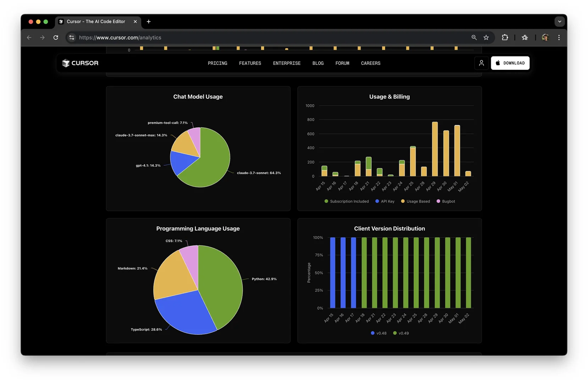Viewport: 588px width, 383px height.
Task: Visit the FORUM page
Action: tap(342, 63)
